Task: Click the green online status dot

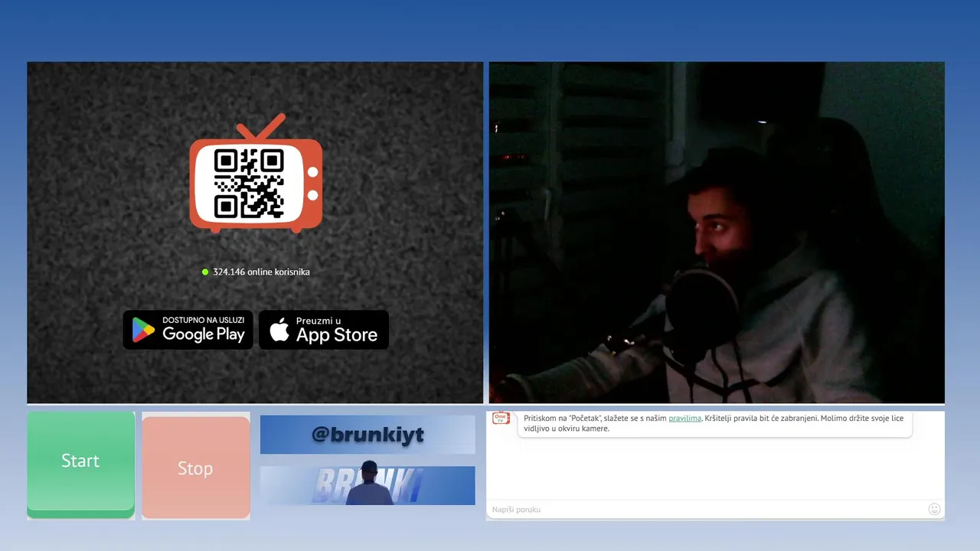Action: pos(205,272)
